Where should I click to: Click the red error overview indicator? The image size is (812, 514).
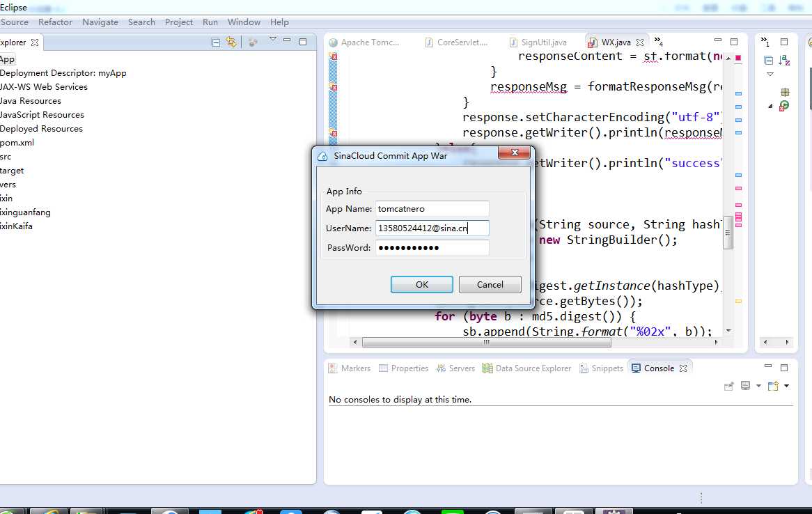coord(738,58)
